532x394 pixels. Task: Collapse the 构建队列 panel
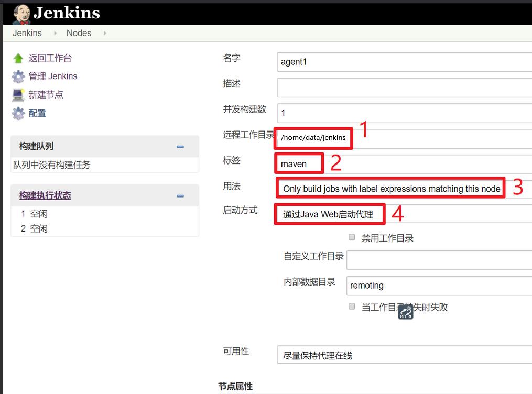tap(180, 147)
